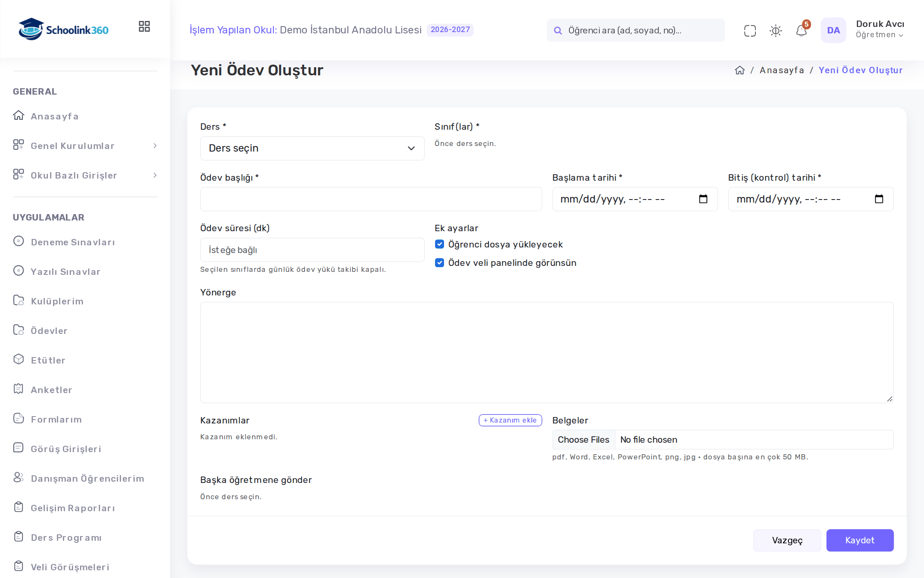Open the Bitiş tarihi calendar picker
This screenshot has width=924, height=578.
(879, 199)
